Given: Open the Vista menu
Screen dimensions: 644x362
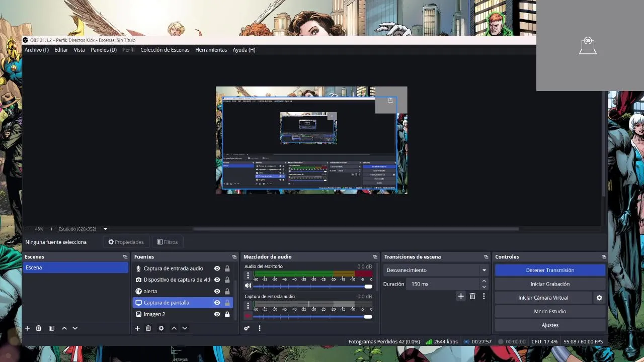Looking at the screenshot, I should [79, 50].
